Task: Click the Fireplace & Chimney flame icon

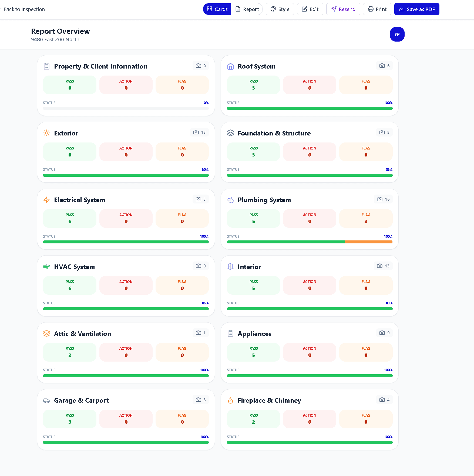Action: pyautogui.click(x=230, y=400)
